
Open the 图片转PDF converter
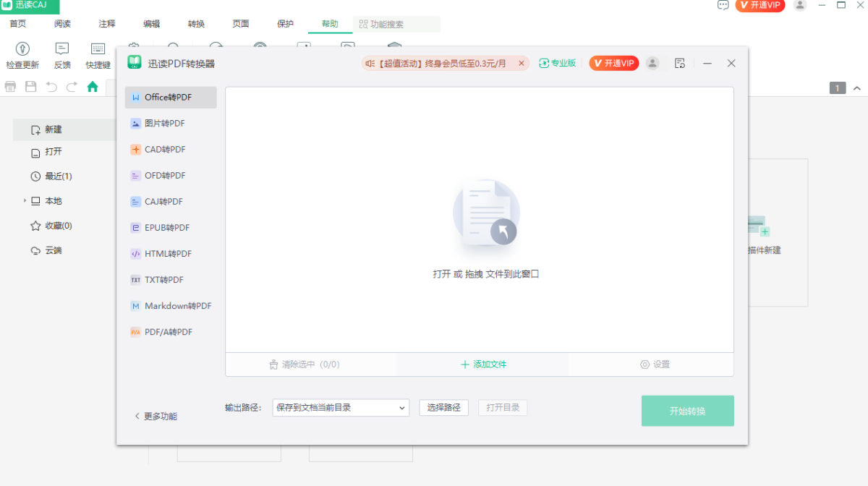coord(165,123)
